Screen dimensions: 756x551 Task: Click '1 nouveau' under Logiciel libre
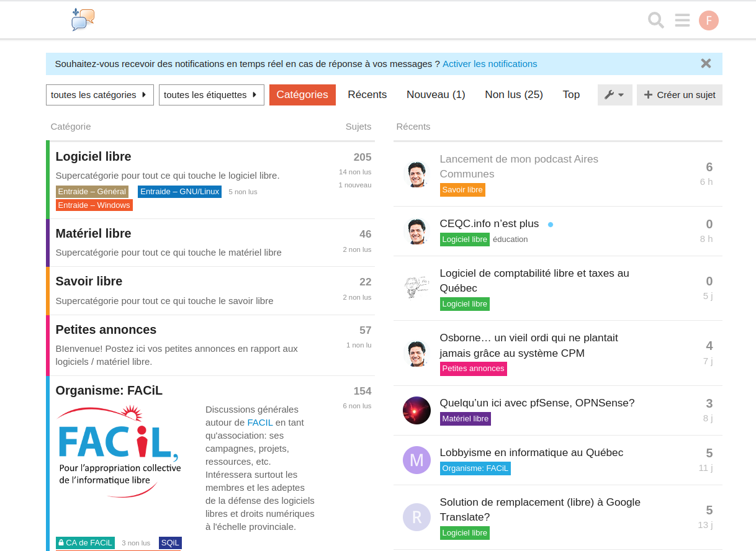tap(355, 185)
